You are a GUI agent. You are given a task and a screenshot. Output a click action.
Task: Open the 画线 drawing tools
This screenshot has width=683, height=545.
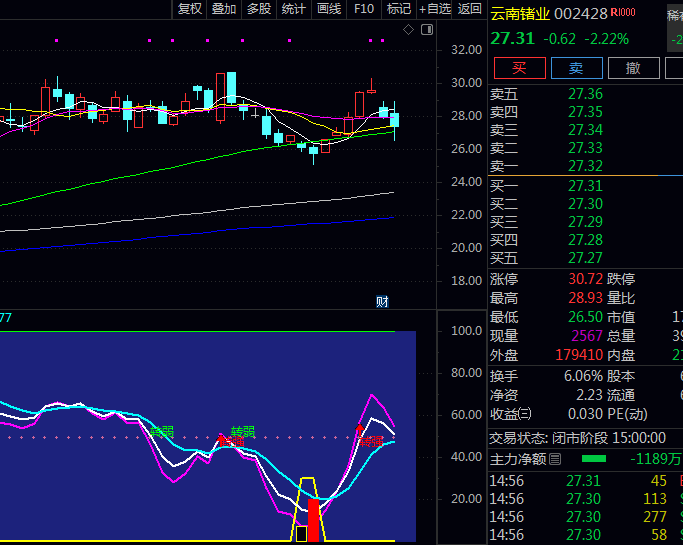[x=329, y=9]
